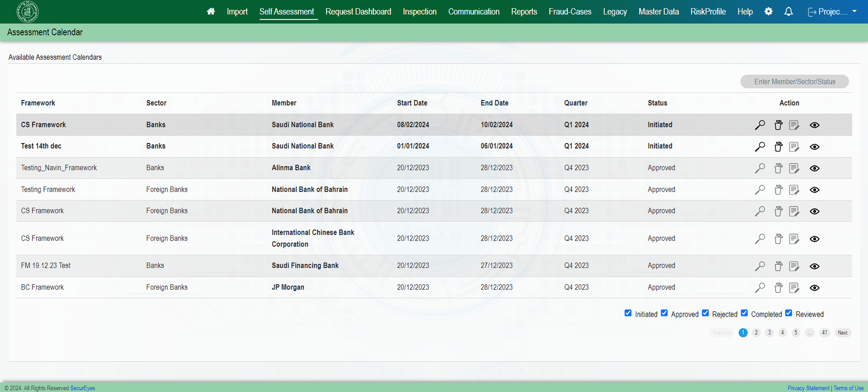
Task: Click the notifications bell icon
Action: (788, 12)
